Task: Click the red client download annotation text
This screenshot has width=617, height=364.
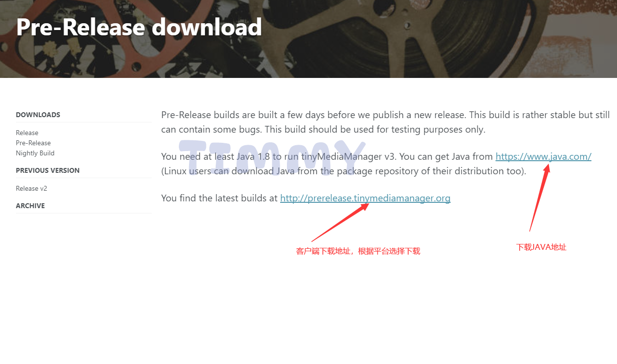Action: [x=358, y=251]
